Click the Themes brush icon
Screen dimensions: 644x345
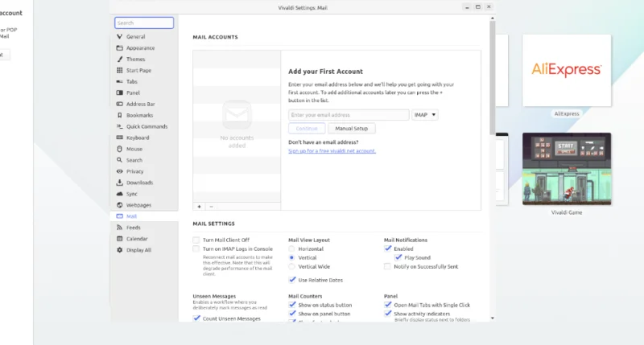click(x=119, y=59)
